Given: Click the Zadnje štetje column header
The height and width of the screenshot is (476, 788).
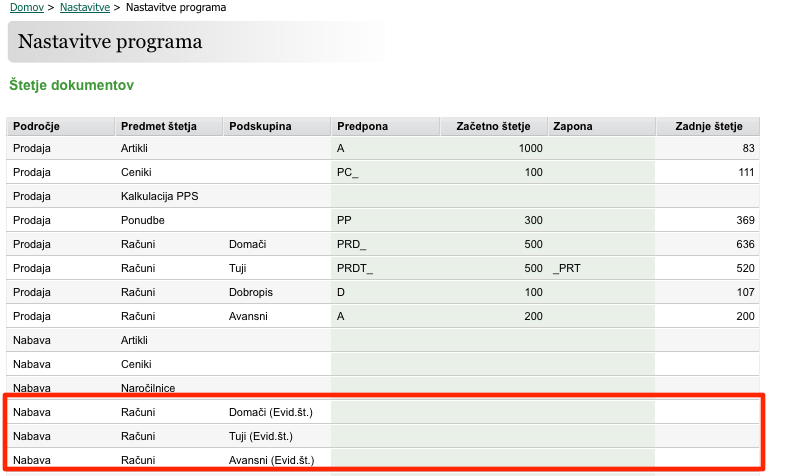Looking at the screenshot, I should click(708, 126).
